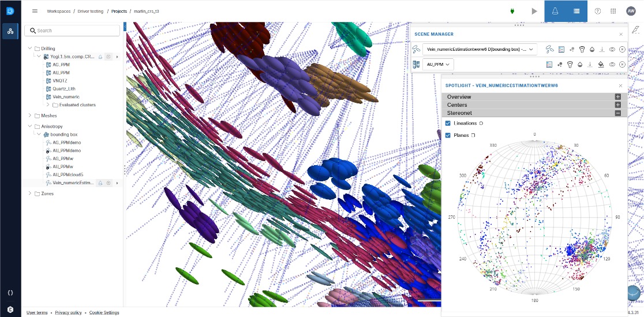Click the Driver testing breadcrumb

coord(91,11)
